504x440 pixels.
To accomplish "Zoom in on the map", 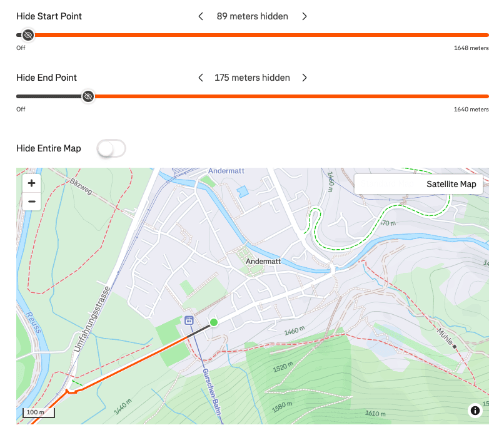I will coord(31,183).
